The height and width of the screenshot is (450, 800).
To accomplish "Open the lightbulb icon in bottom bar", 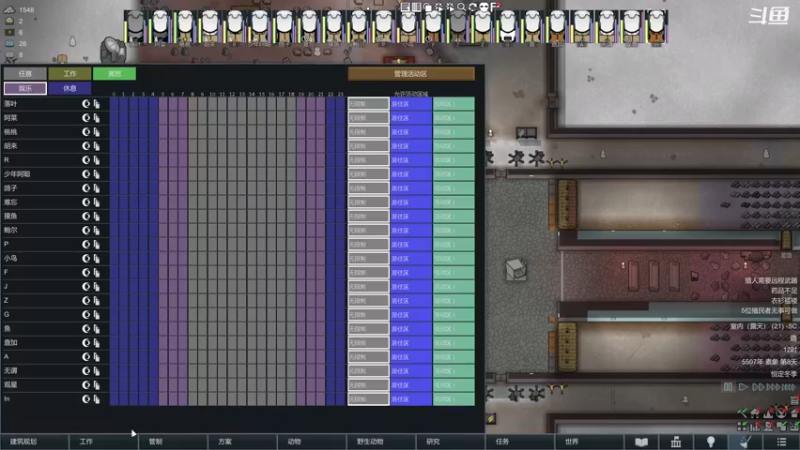I will [x=711, y=442].
